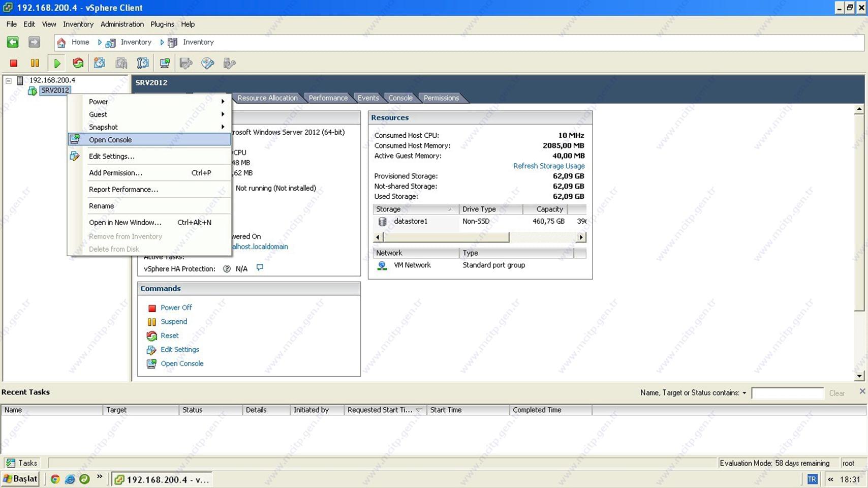Open the Name, Target or Status filter dropdown
This screenshot has width=868, height=488.
point(744,393)
